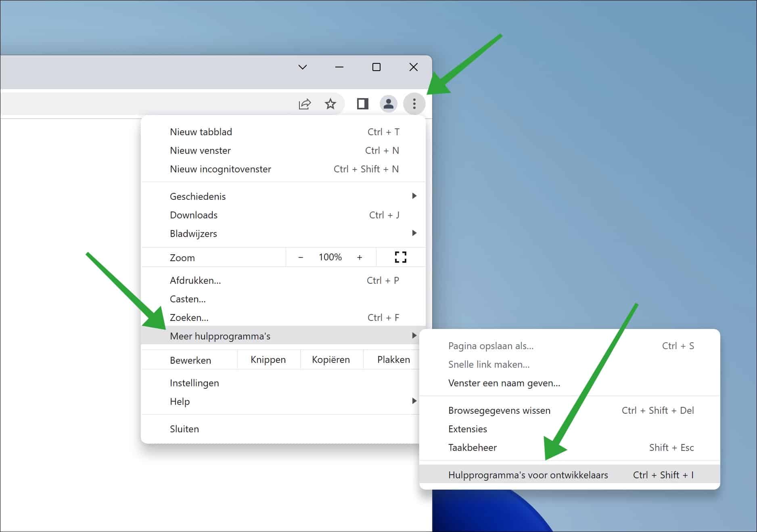Click the Knippen button
Screen dimensions: 757x532
(268, 359)
